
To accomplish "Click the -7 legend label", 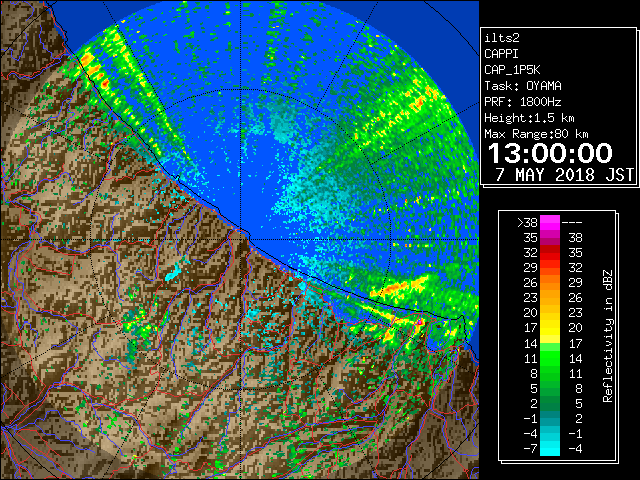I will tap(530, 449).
